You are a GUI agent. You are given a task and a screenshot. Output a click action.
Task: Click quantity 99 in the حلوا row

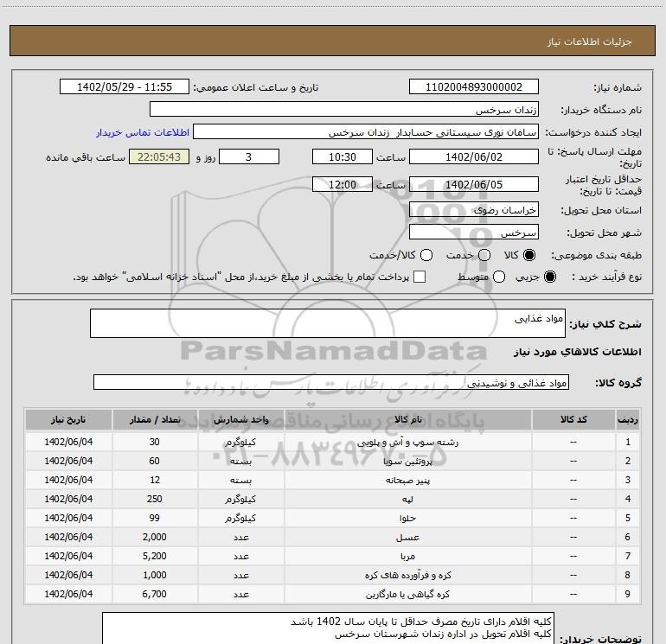click(x=155, y=518)
